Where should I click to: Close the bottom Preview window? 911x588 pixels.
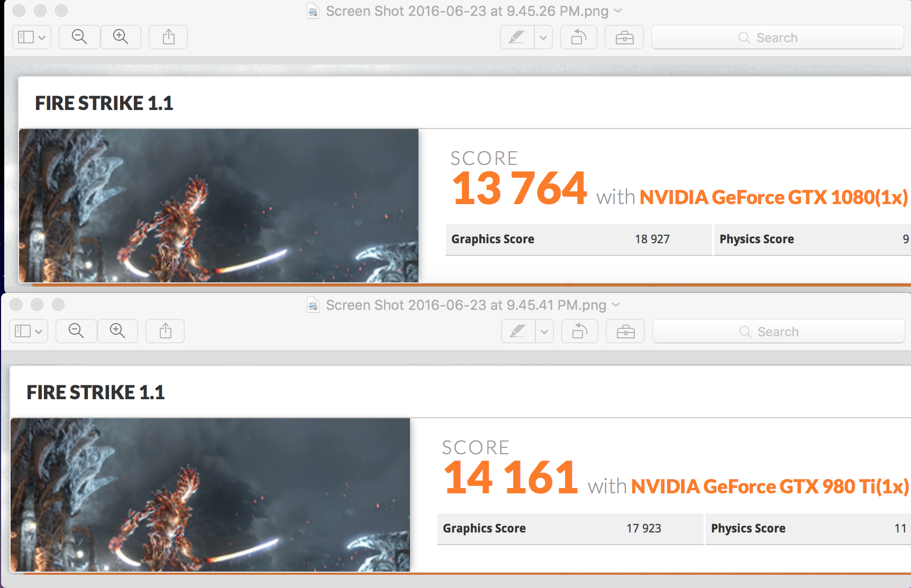point(16,305)
